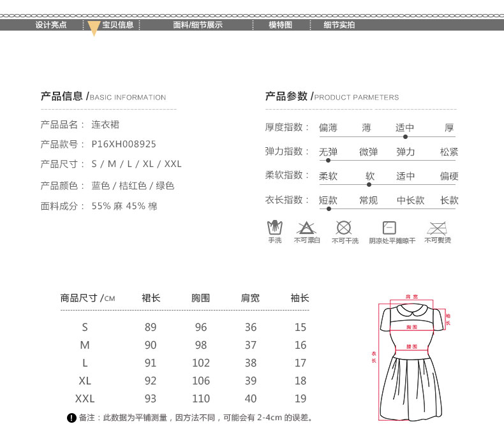The width and height of the screenshot is (504, 431).
Task: Click the 不可熨烫 no ironing icon
Action: point(437,228)
